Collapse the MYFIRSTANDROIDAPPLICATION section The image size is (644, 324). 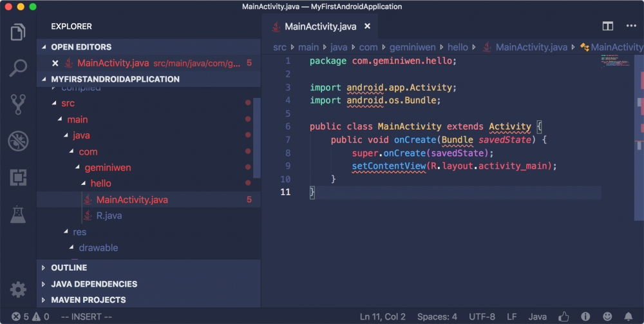44,79
